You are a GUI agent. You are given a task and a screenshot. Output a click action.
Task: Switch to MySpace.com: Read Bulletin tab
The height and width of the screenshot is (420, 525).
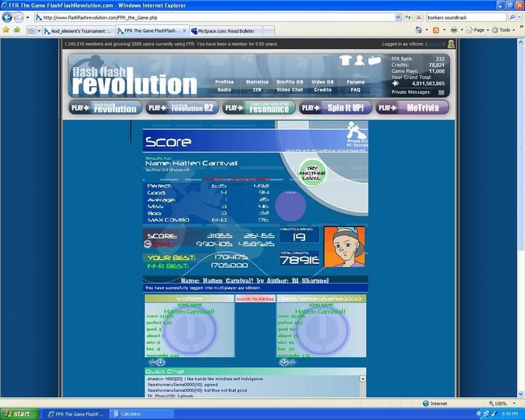226,31
